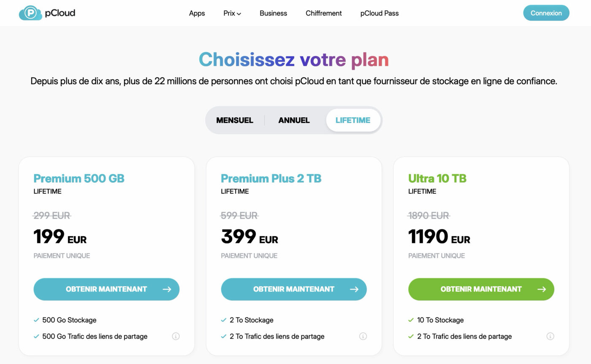This screenshot has height=364, width=591.
Task: Select the Lifetime billing option
Action: (x=353, y=120)
